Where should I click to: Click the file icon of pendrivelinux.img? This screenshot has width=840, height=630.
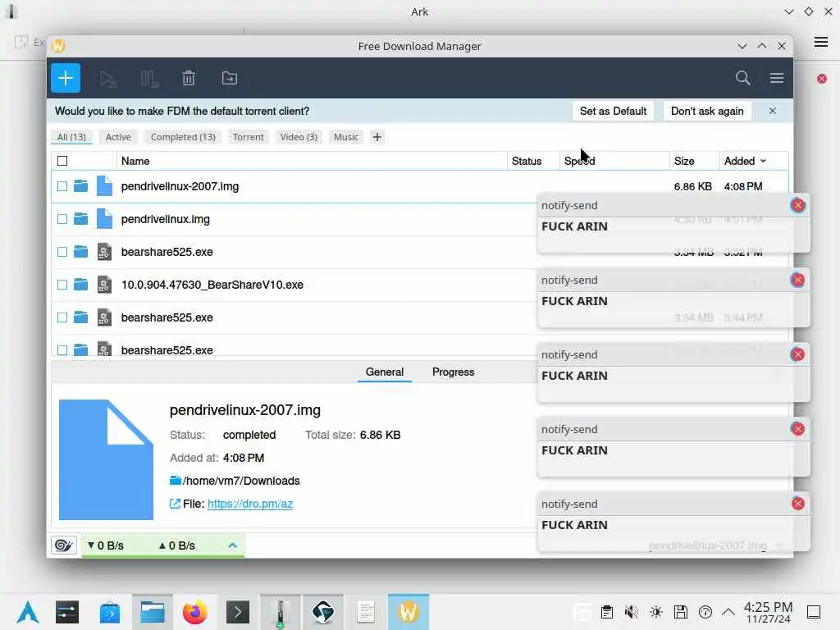(104, 218)
